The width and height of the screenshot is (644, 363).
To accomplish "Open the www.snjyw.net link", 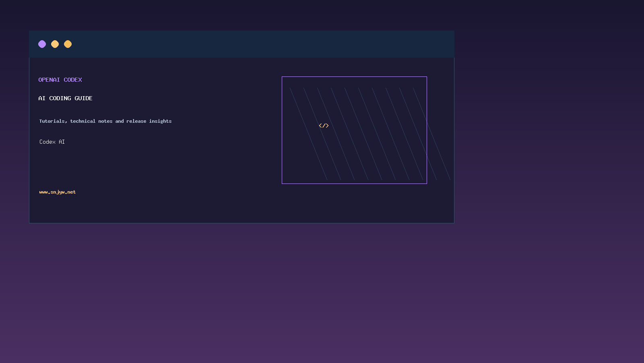I will (58, 192).
